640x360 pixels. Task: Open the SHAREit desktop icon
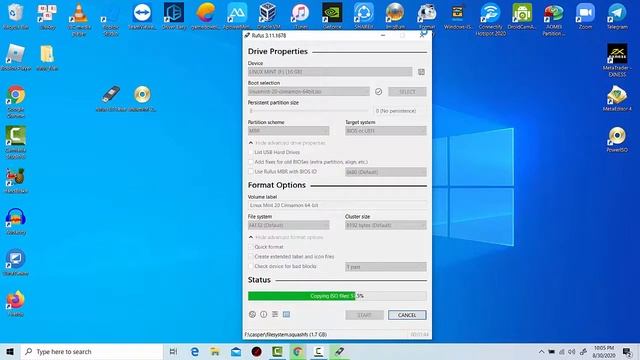click(x=364, y=16)
